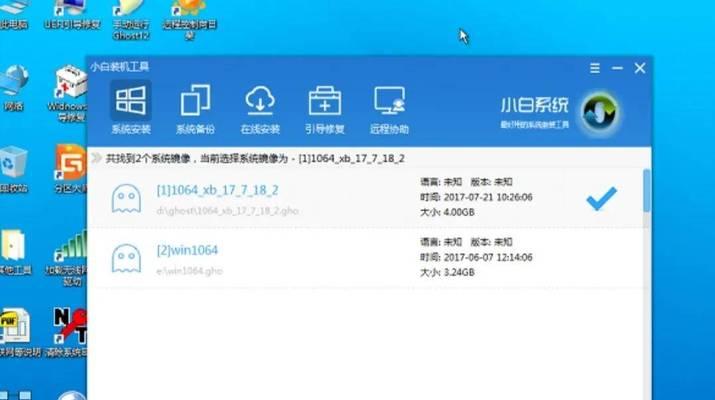Open the 系统安装 system install tab
Screen dimensions: 715x400
131,109
